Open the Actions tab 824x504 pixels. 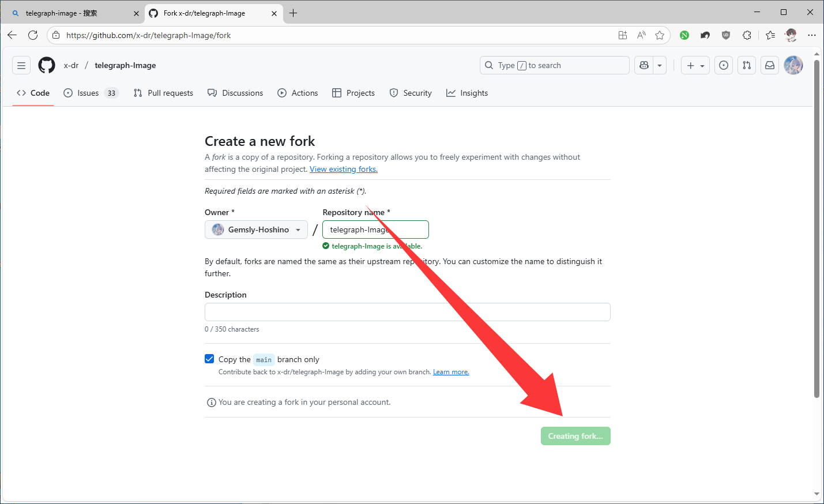click(x=298, y=93)
